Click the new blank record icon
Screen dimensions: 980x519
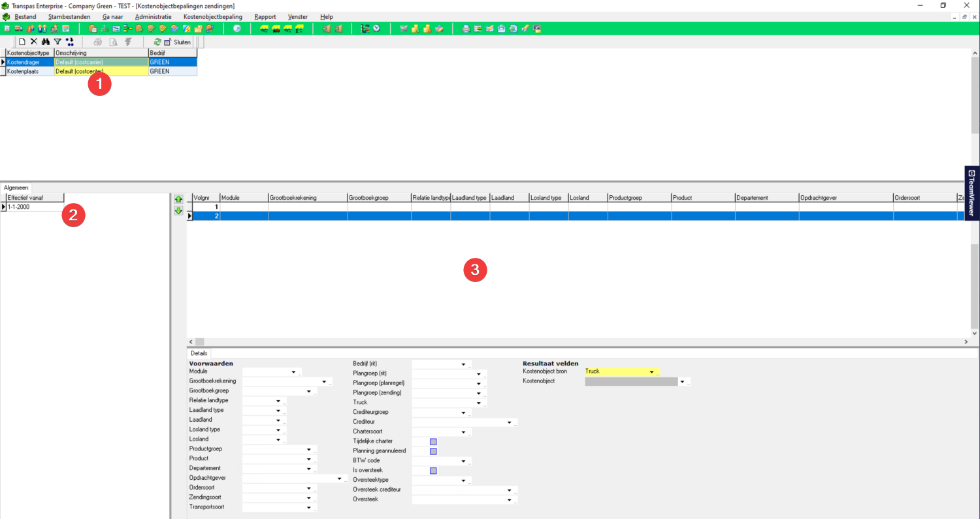tap(22, 42)
